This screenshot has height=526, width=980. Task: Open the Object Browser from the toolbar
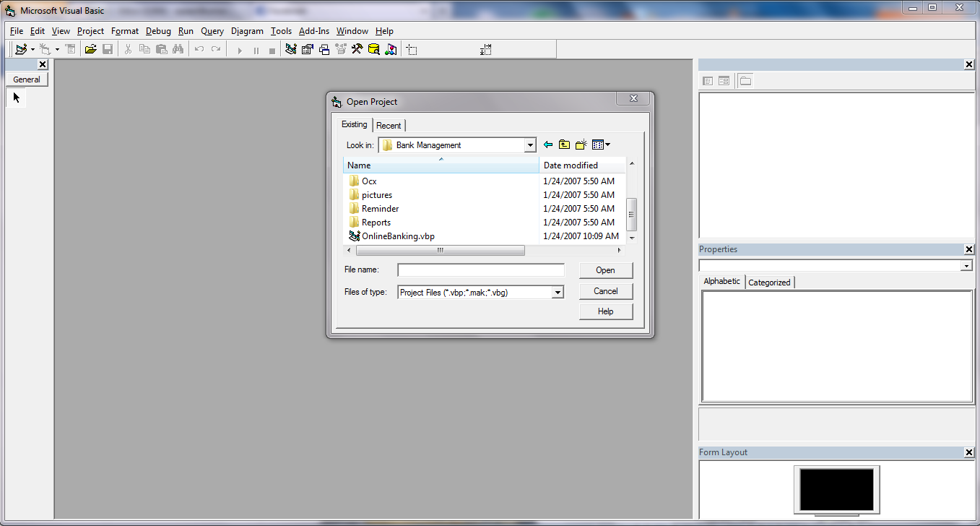coord(341,49)
